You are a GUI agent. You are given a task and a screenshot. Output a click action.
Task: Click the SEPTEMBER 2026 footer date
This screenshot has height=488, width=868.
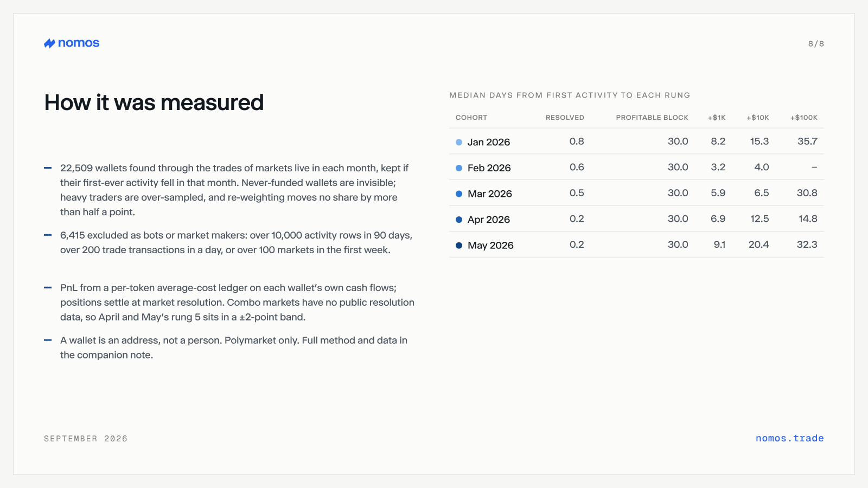pos(86,439)
